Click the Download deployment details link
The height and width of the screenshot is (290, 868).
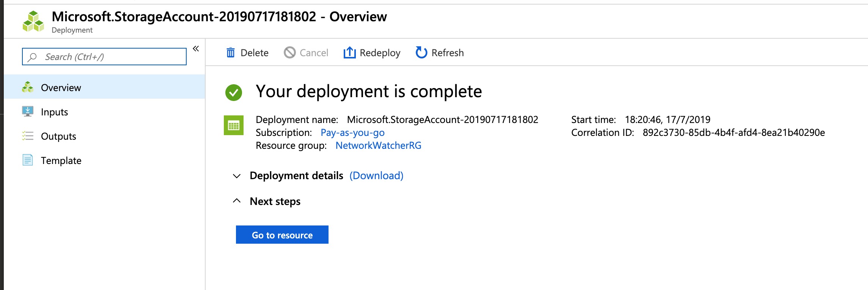(x=376, y=176)
